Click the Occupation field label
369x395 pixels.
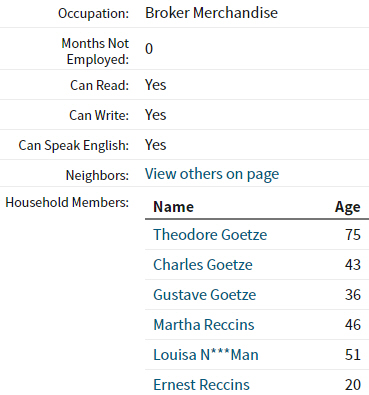click(93, 13)
